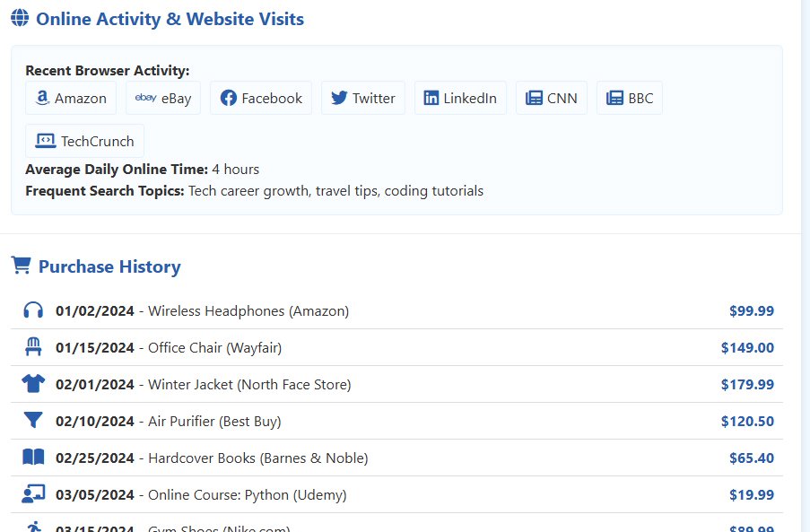Viewport: 810px width, 532px height.
Task: Click the headphones icon in Wireless Headphones row
Action: [33, 310]
